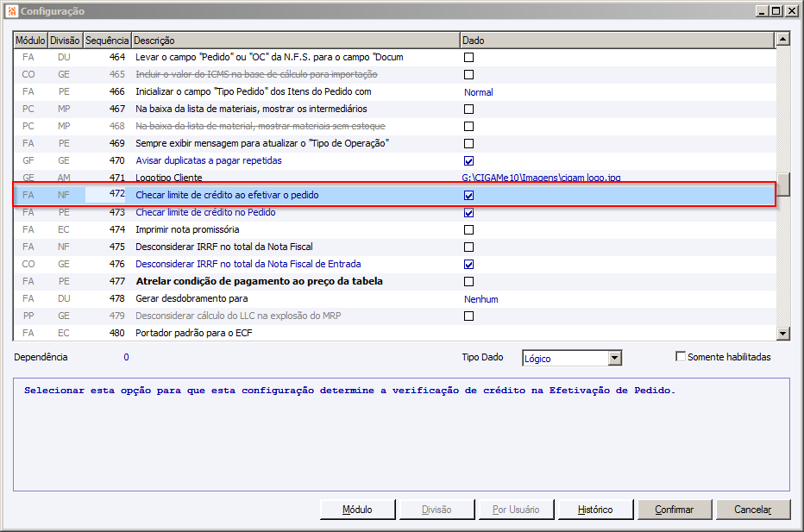Image resolution: width=804 pixels, height=532 pixels.
Task: Click the Dado column header
Action: 617,41
